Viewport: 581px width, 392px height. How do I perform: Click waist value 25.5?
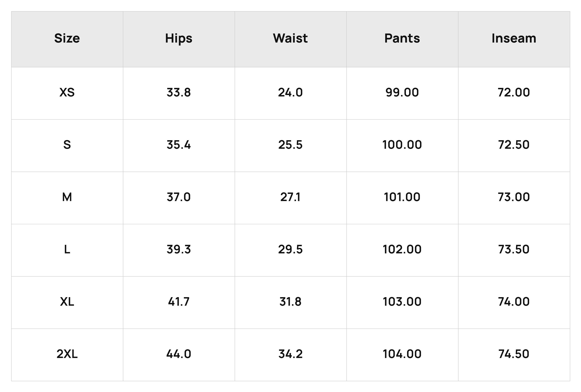coord(290,145)
